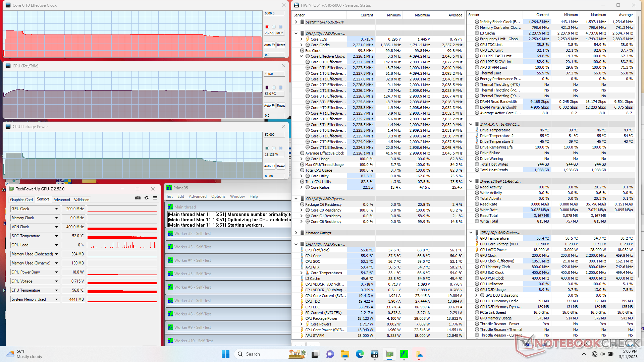Screen dimensions: 644x362
Task: Click the Worker #5 Self-Test window icon
Action: 170,274
